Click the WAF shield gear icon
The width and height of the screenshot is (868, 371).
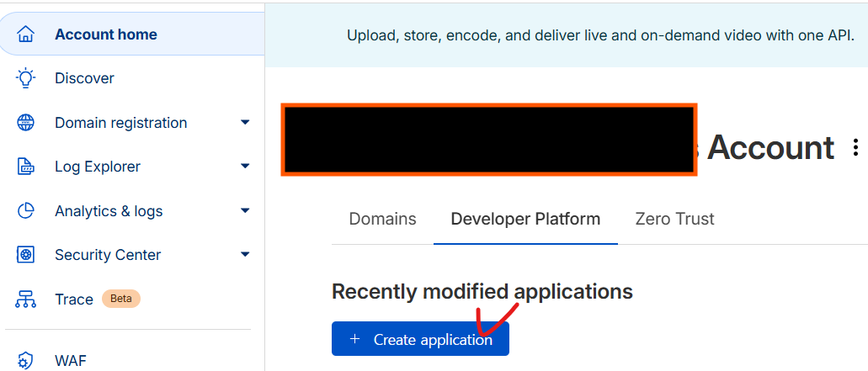(25, 361)
